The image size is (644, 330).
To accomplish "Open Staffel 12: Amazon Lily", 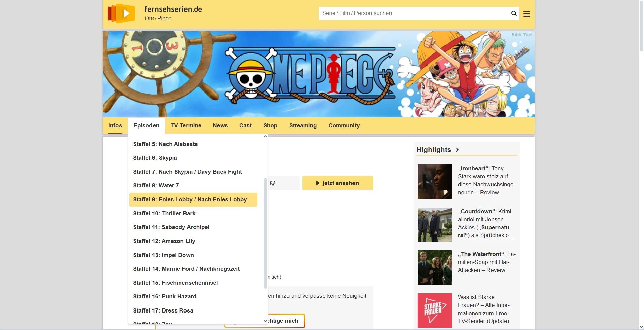I will 193,241.
